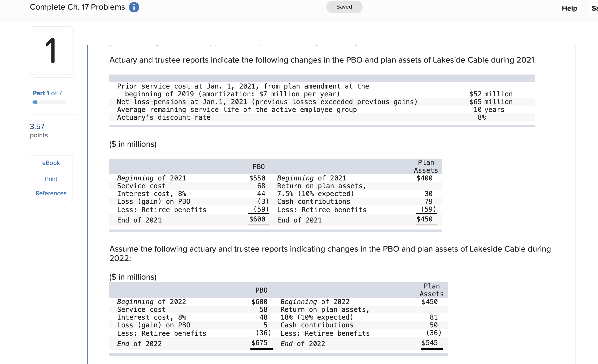Select the "$545" End of 2022 plan assets total
598x364 pixels.
pyautogui.click(x=430, y=343)
